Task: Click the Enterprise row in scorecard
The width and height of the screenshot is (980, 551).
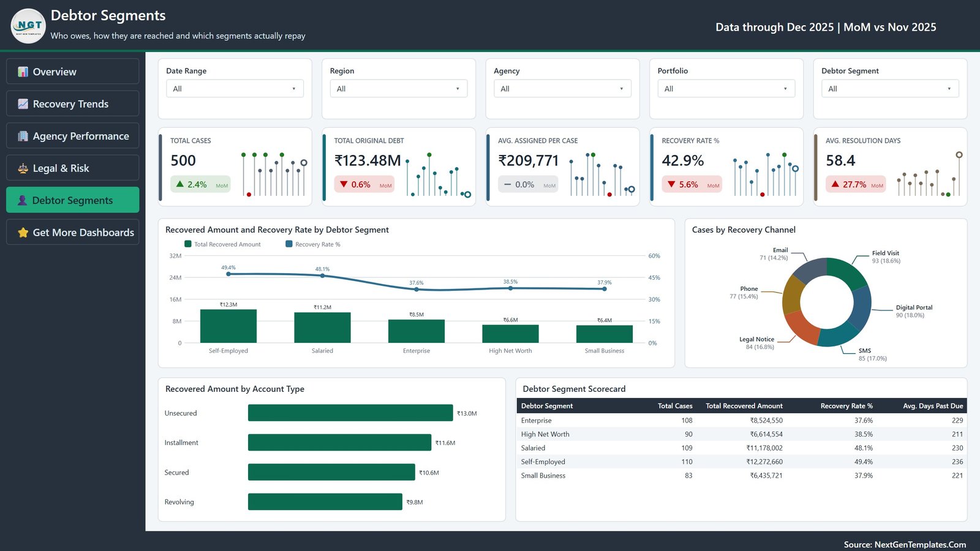Action: tap(742, 421)
